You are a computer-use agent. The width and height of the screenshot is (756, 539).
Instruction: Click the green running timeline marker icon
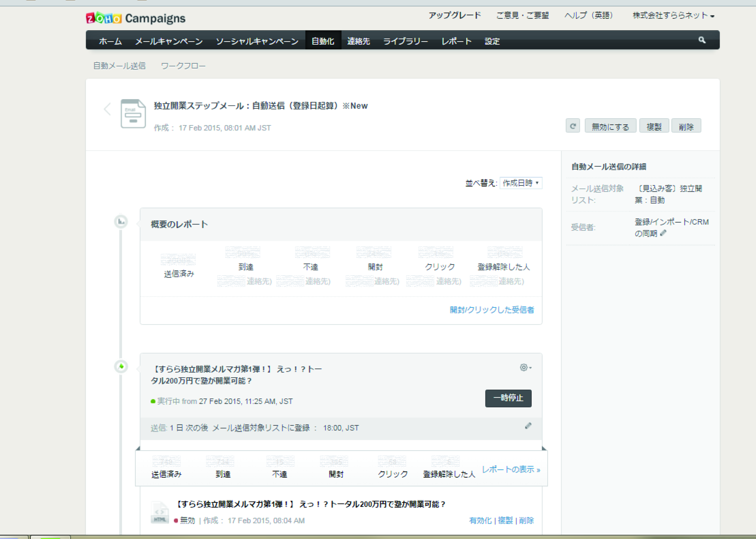coord(121,367)
